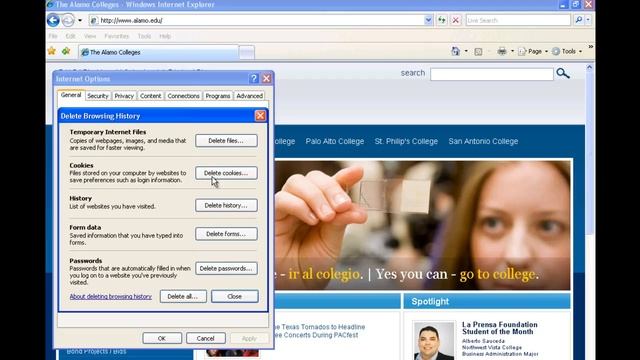Screen dimensions: 640x360
Task: Open the Favorites menu
Action: 116,36
